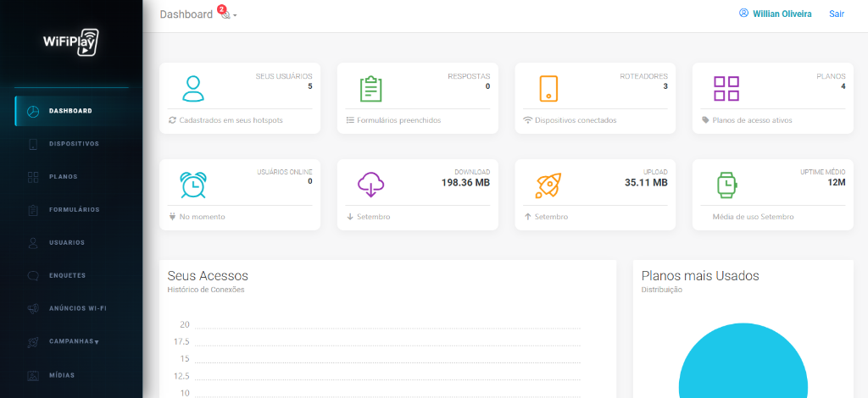Click the SEUS USUÁRIOS label

(284, 76)
